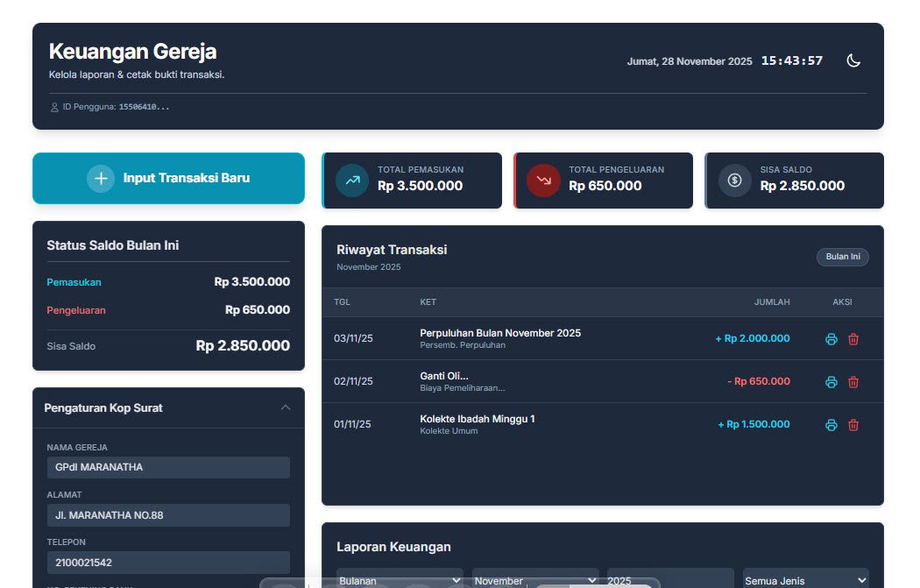
Task: Delete the Kolekte Ibadah Minggu 1 transaction
Action: 853,425
